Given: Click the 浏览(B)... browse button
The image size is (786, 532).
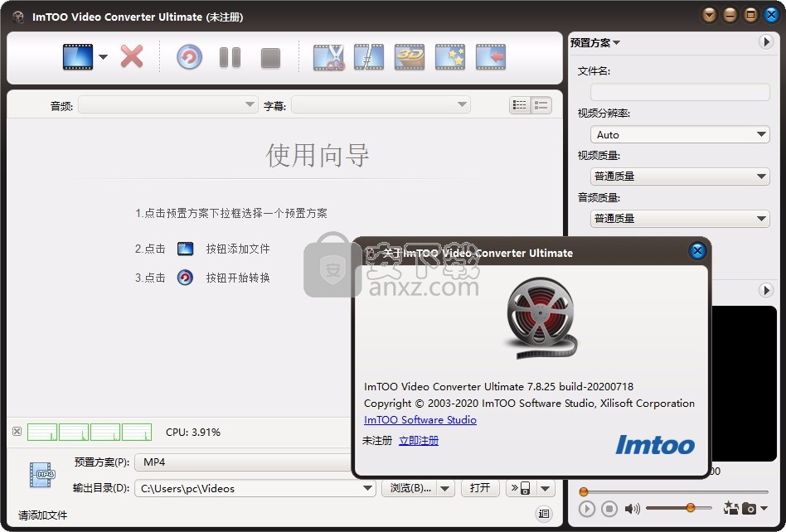Looking at the screenshot, I should coord(410,488).
